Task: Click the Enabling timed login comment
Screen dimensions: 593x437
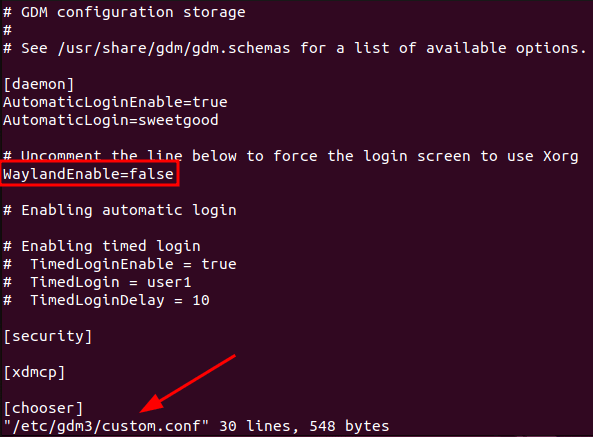Action: 102,246
